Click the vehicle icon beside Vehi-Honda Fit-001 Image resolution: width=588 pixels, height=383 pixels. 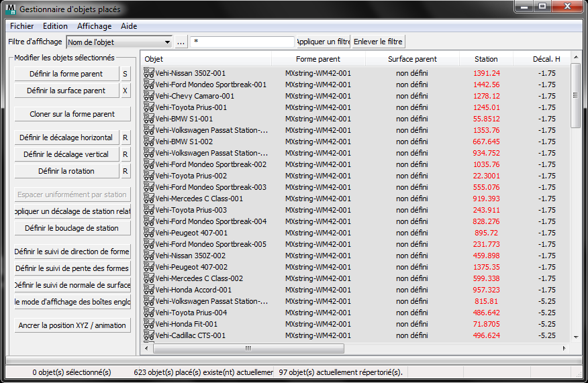[x=149, y=323]
